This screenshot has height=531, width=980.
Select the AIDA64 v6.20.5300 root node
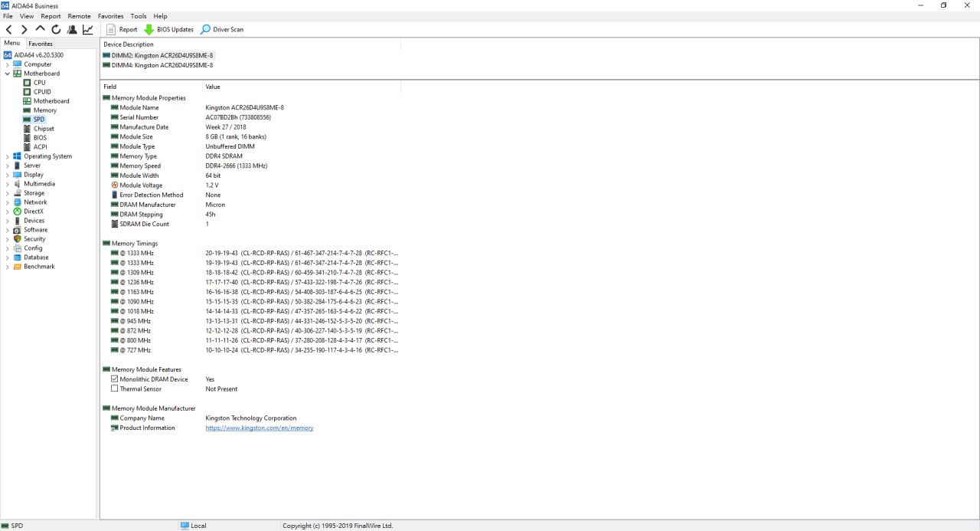coord(38,55)
